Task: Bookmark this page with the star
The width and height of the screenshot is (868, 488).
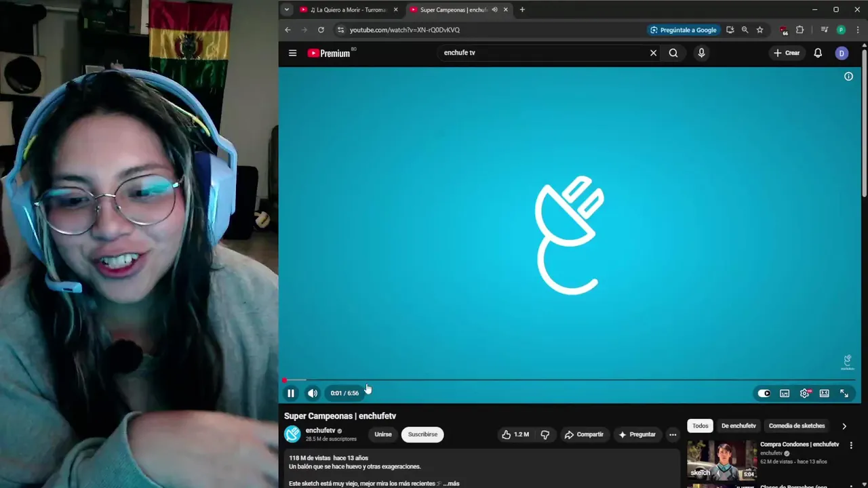Action: click(x=759, y=30)
